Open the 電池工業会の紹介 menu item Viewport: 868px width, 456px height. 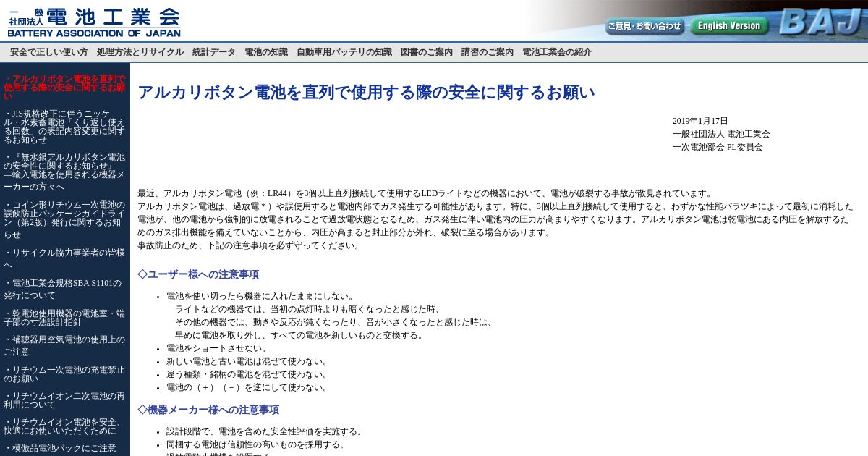557,52
